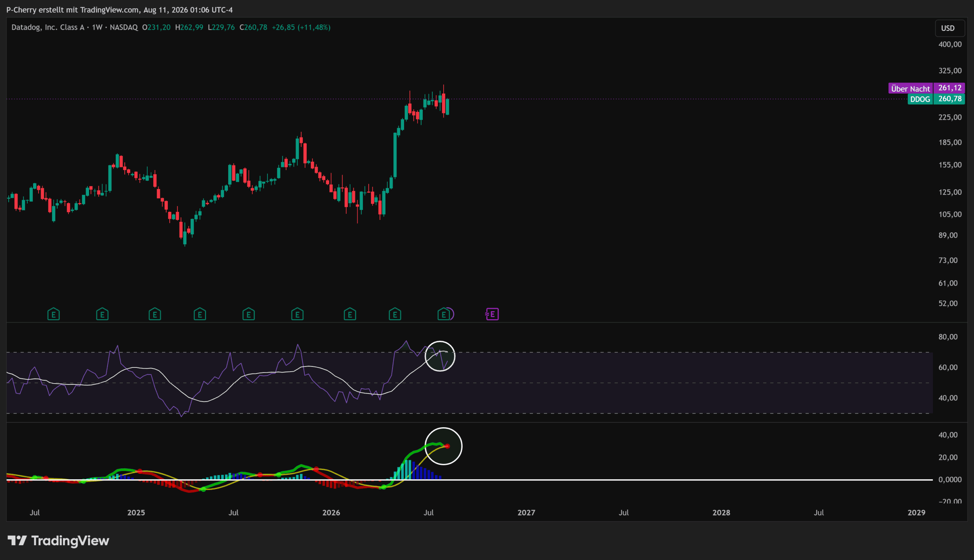Select the close value C260,78 in legend
The height and width of the screenshot is (560, 974).
tap(253, 27)
